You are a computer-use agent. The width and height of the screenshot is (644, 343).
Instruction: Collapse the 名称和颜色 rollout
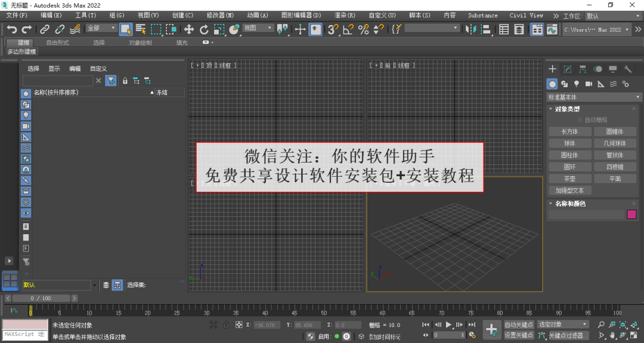(x=569, y=204)
